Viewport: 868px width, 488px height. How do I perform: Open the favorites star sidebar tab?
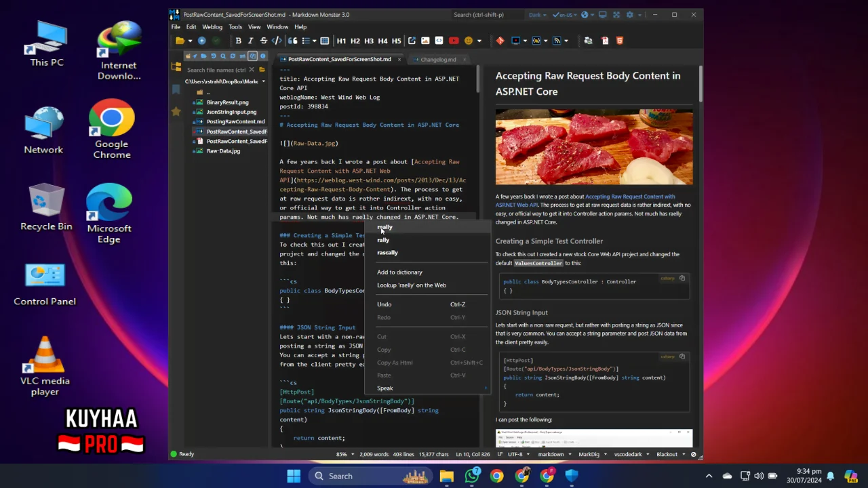click(176, 111)
